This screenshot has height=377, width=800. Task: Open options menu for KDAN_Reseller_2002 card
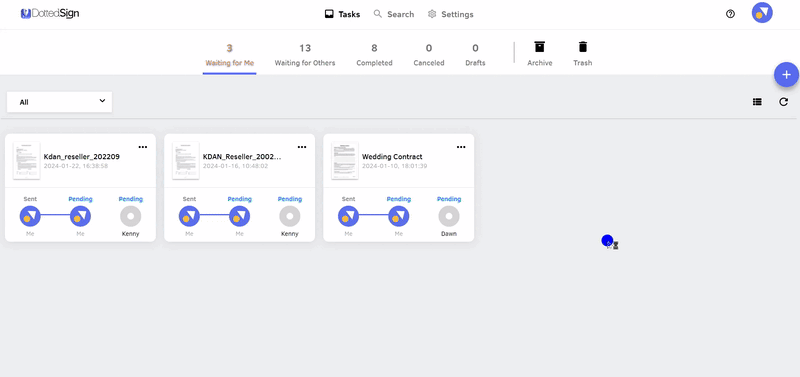click(x=302, y=147)
